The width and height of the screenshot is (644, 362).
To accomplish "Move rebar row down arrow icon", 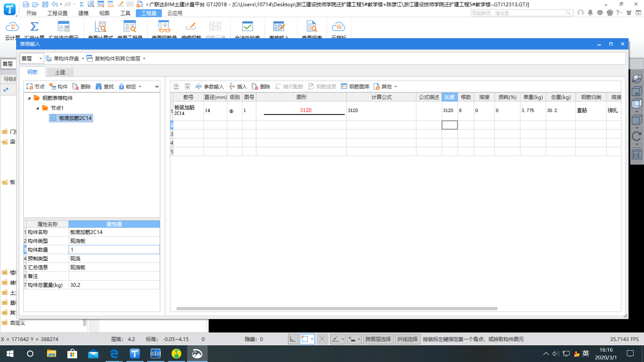I will [187, 86].
